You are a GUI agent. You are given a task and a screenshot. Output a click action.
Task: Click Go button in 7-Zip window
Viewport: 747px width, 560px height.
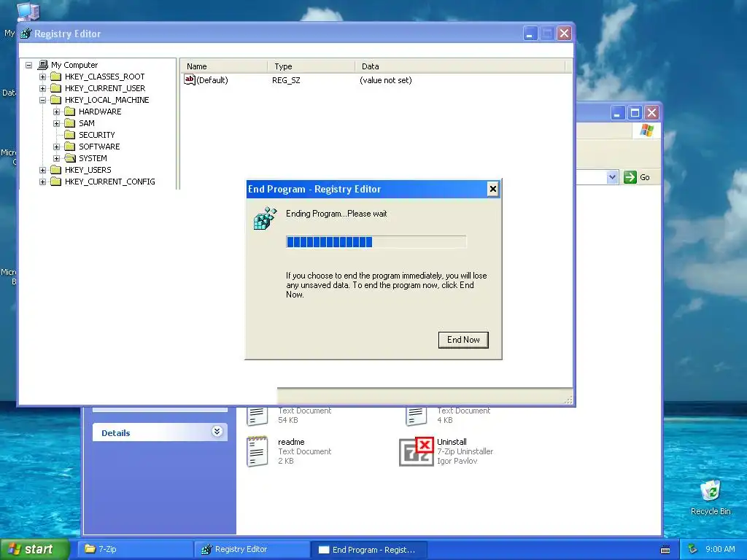point(637,177)
